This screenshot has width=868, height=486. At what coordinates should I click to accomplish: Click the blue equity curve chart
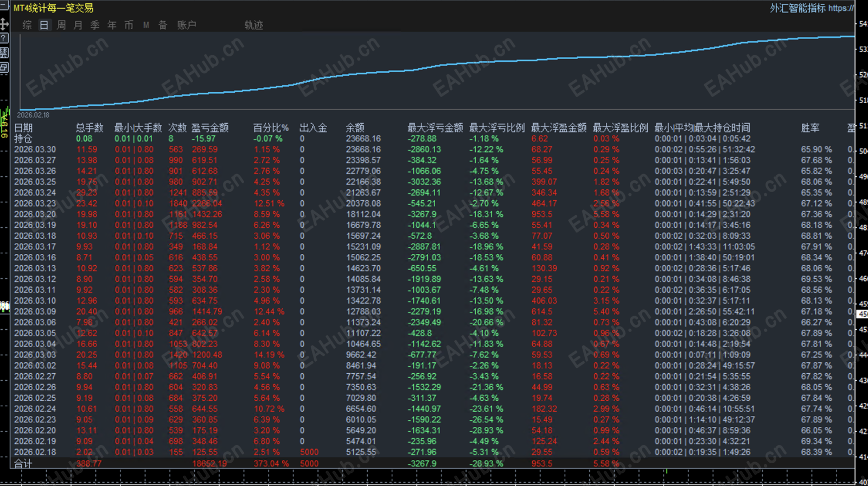[437, 72]
